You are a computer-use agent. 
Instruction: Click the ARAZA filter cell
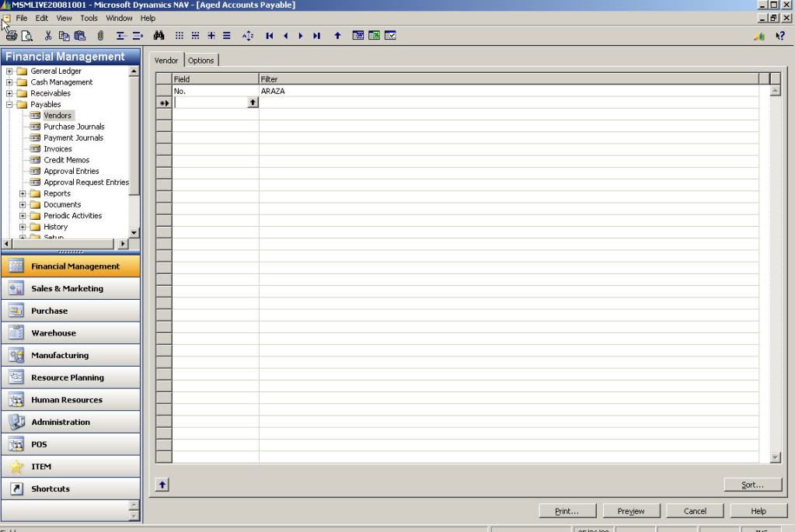508,91
